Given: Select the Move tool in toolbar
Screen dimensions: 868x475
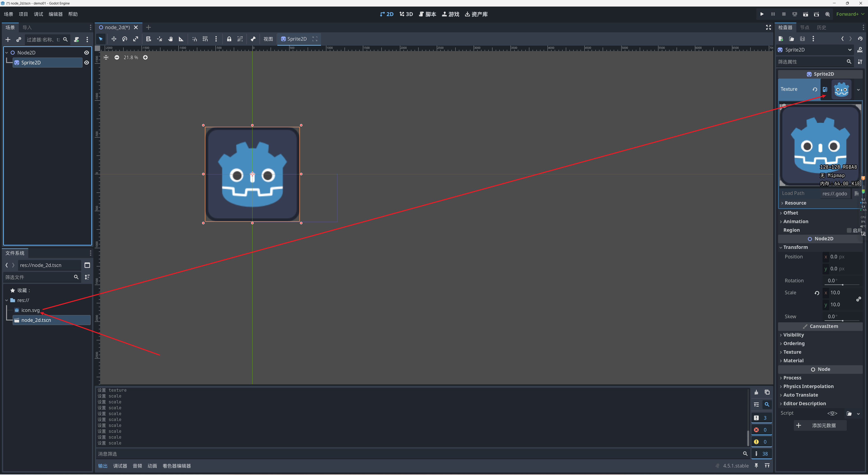Looking at the screenshot, I should [114, 39].
